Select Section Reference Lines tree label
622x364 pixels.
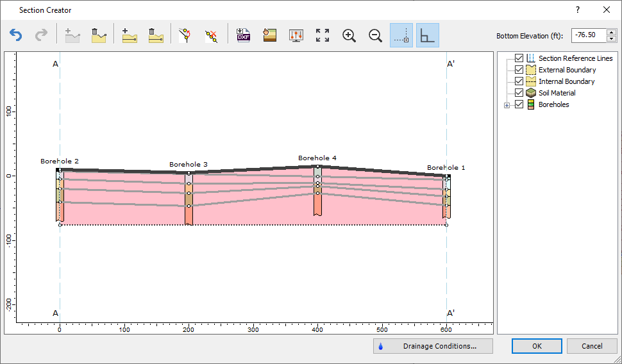click(576, 58)
